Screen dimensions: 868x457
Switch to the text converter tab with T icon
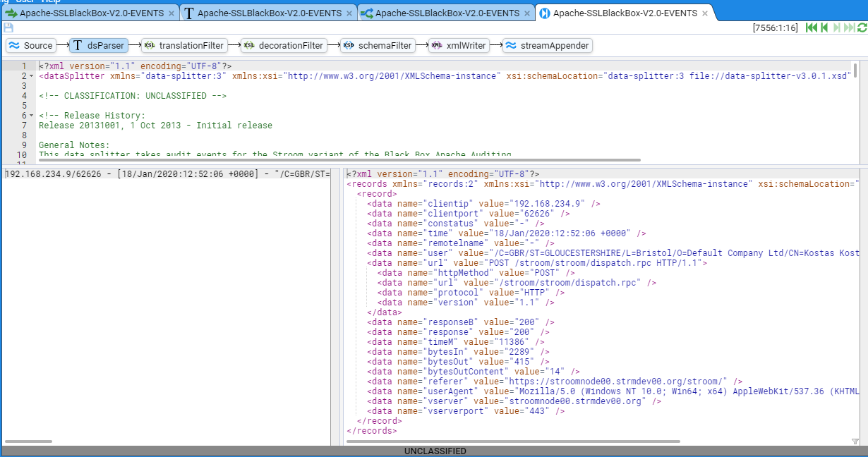coord(267,13)
